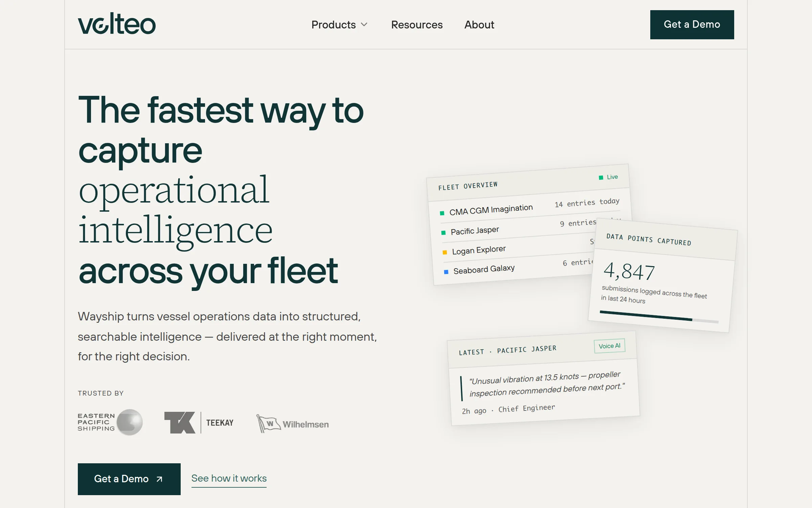
Task: Click the header Get a Demo button
Action: (x=692, y=25)
